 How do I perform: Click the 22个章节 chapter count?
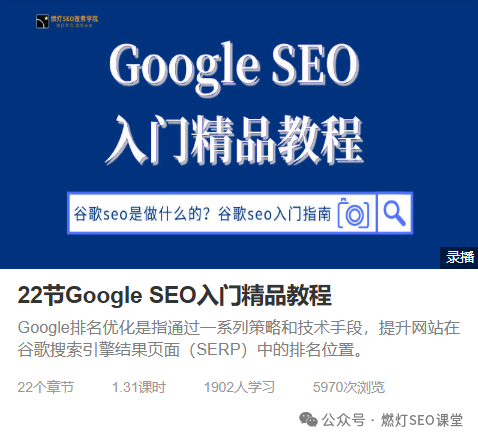pyautogui.click(x=46, y=387)
